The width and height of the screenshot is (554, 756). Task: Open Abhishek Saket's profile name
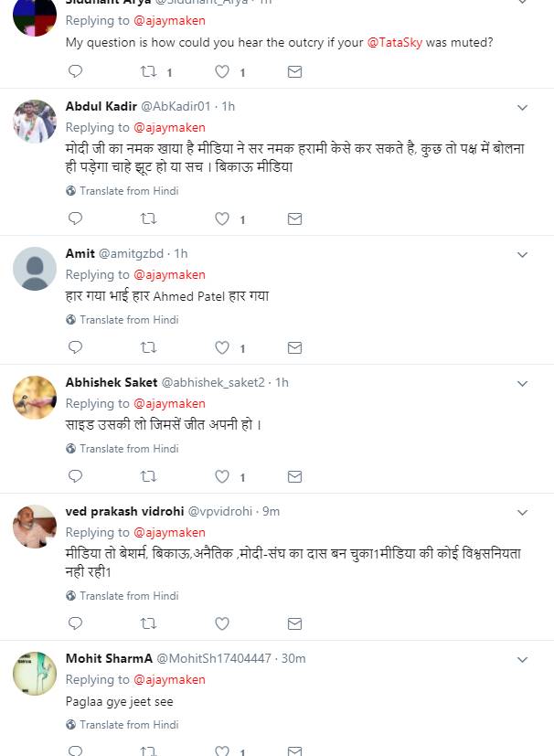[112, 382]
